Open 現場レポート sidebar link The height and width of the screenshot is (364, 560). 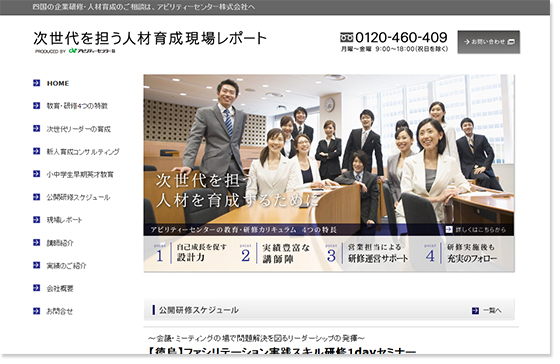64,220
